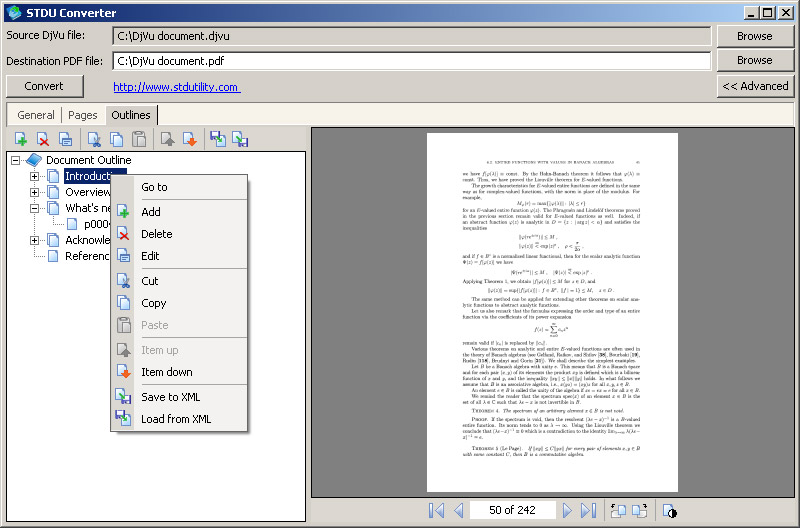Choose Add in context menu

[x=179, y=212]
